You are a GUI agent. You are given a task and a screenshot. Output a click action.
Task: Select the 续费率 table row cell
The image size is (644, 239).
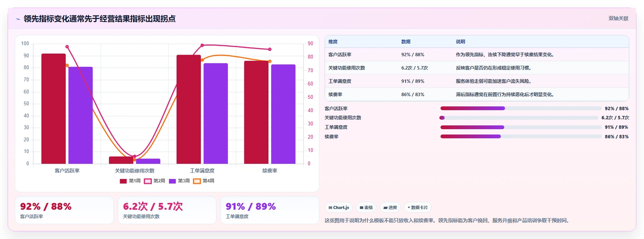pyautogui.click(x=335, y=95)
